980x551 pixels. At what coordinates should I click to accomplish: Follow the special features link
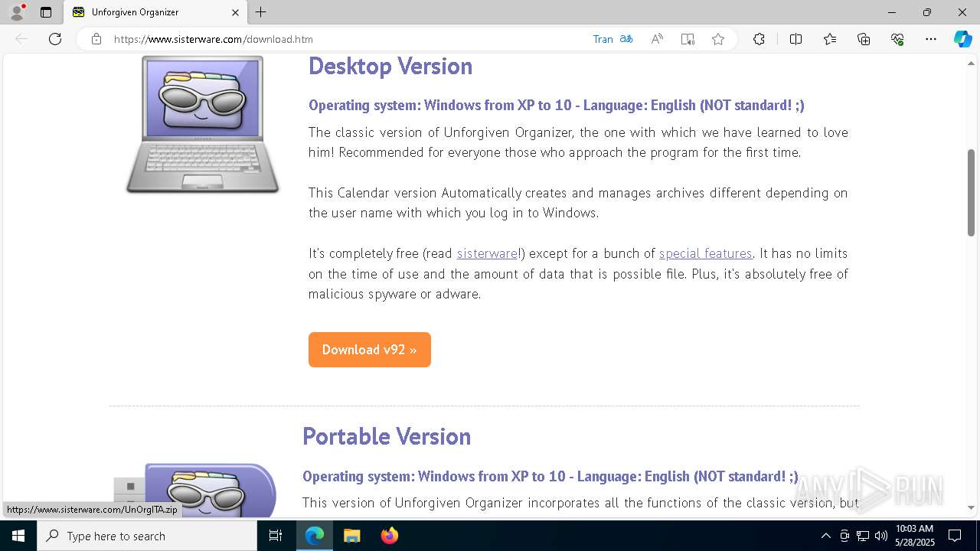click(x=706, y=253)
